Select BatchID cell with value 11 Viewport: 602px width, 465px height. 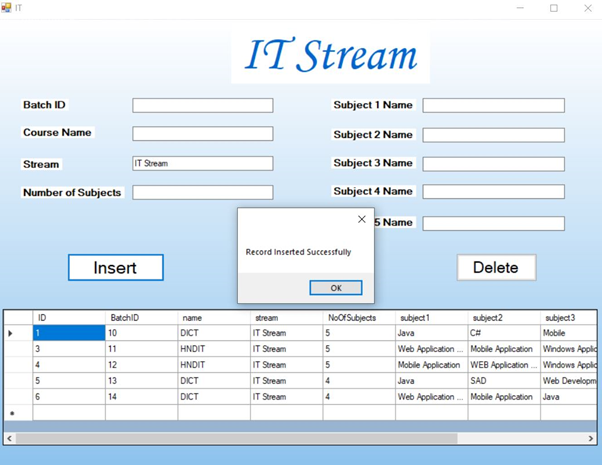(x=141, y=349)
